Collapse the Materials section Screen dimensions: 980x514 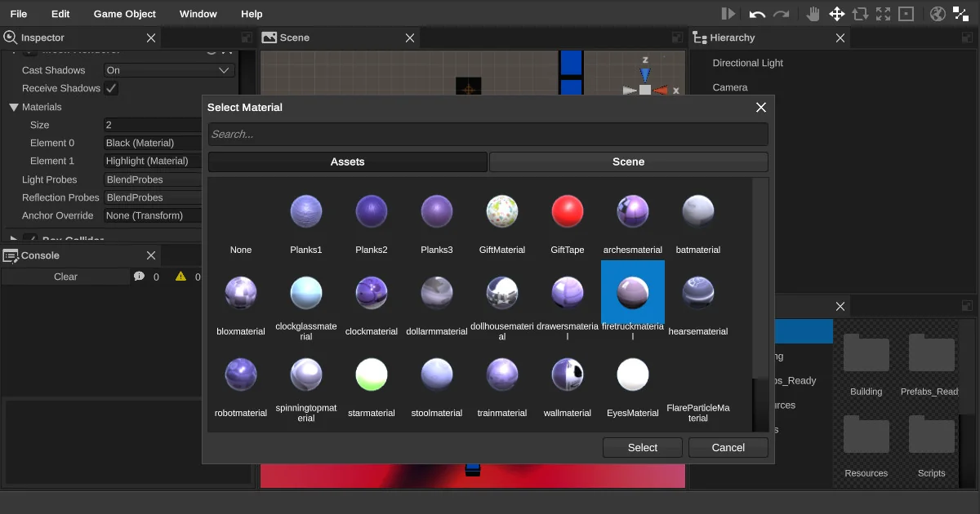point(13,106)
